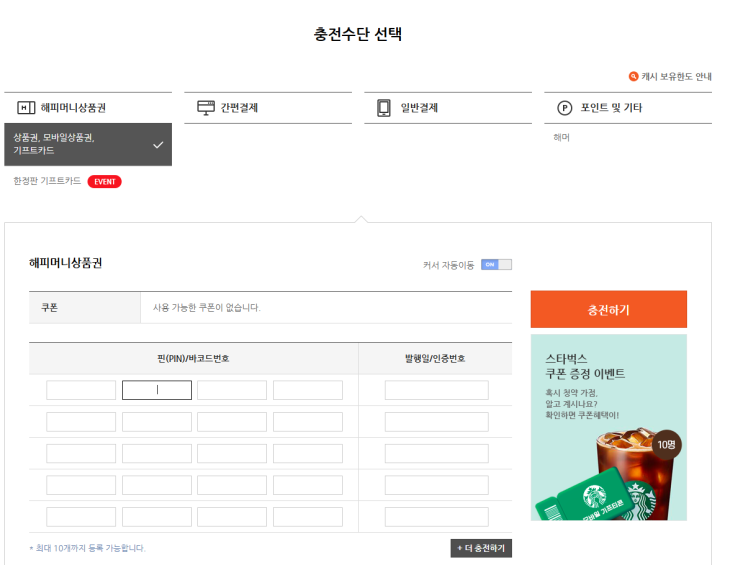Click the 캐시 보유한도 안내 magnifier icon

pos(633,76)
